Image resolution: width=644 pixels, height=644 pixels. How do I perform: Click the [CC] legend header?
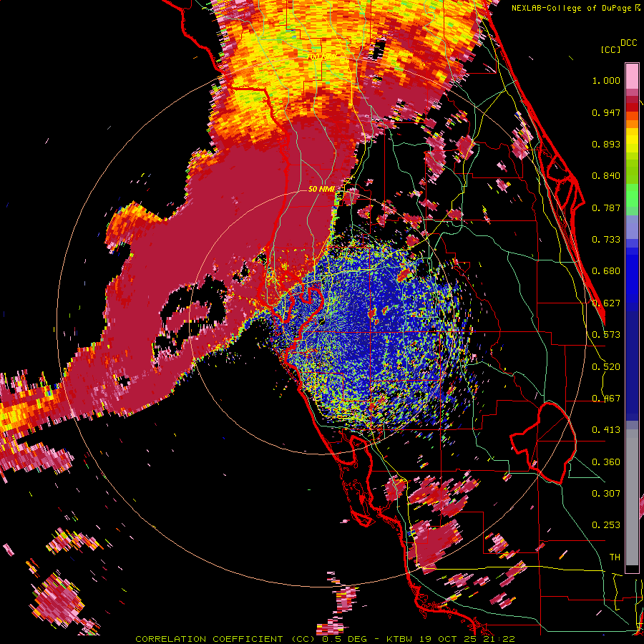click(610, 49)
